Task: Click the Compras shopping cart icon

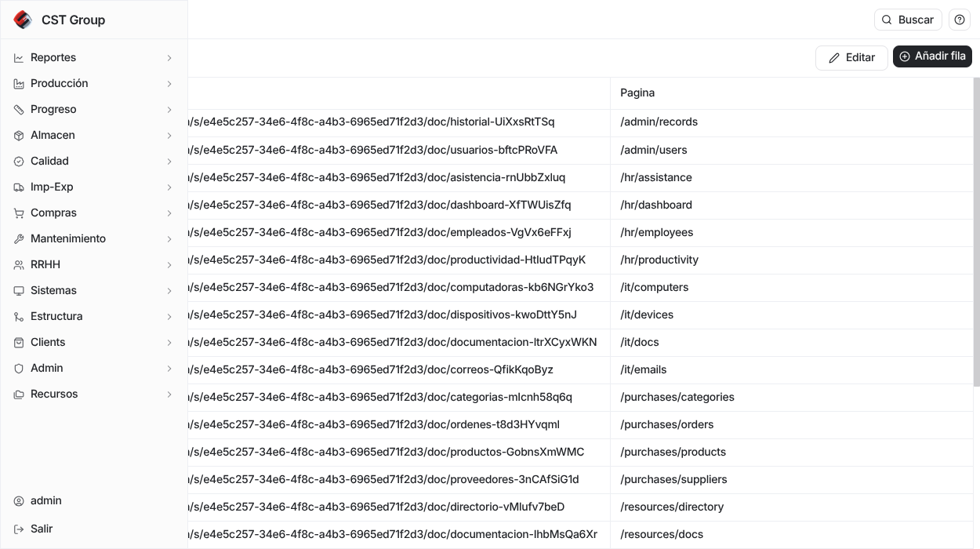Action: pos(19,213)
